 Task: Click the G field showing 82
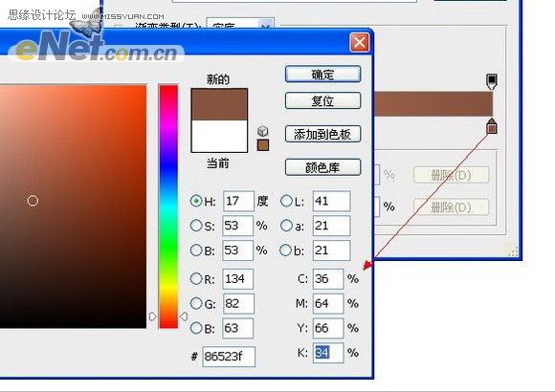(x=238, y=303)
